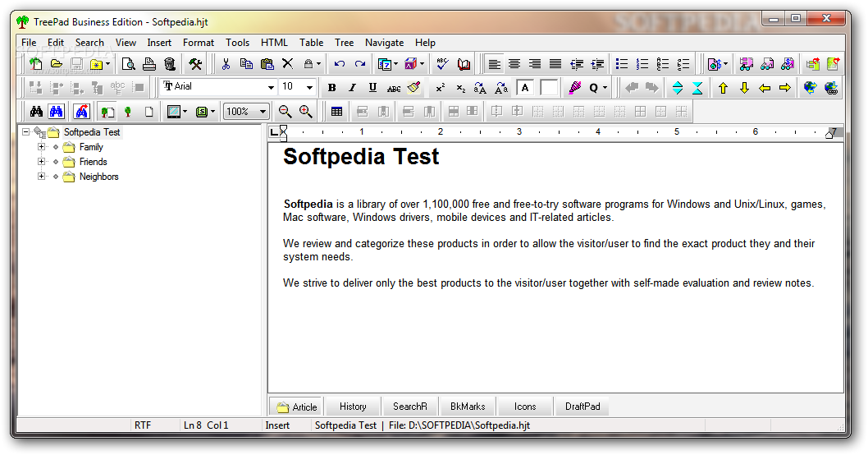Click the Print Preview magnifier page icon
Screen dimensions: 868x455
[129, 64]
